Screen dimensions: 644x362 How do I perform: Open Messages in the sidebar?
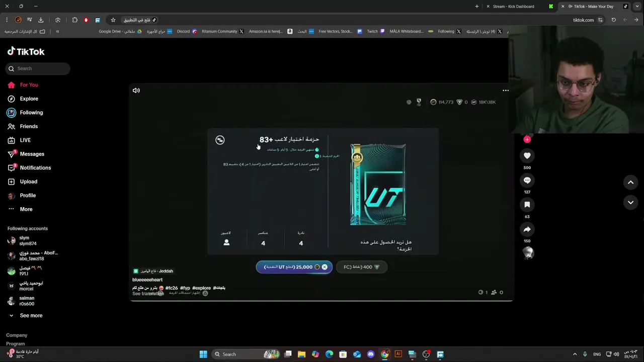26,154
